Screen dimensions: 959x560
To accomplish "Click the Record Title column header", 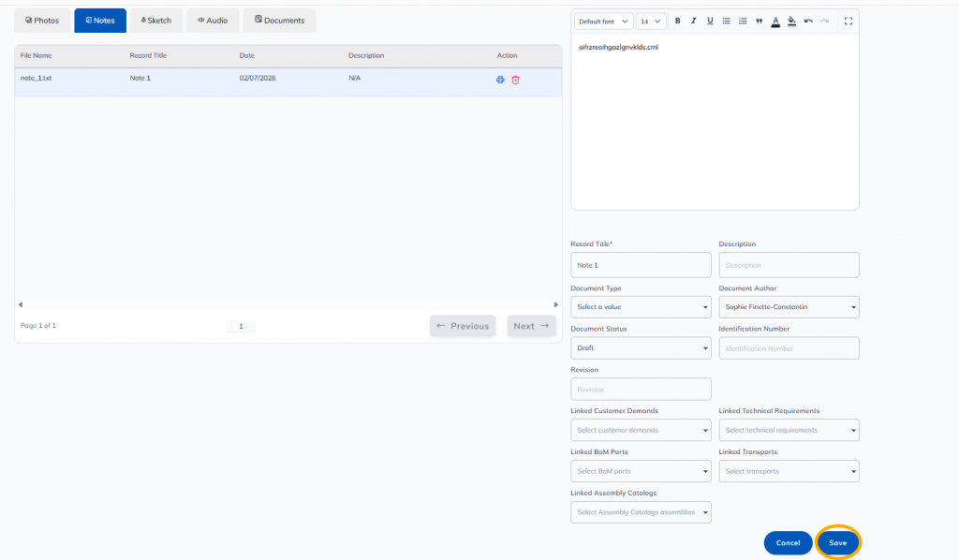I will 148,55.
